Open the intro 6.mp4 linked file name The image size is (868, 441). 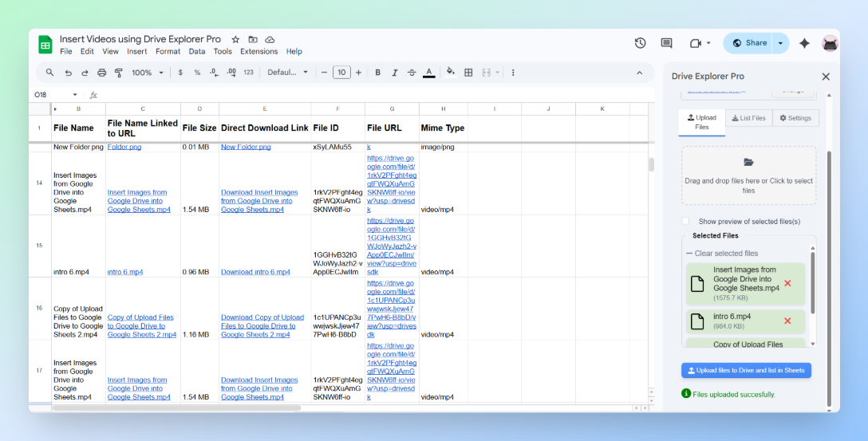pos(125,272)
